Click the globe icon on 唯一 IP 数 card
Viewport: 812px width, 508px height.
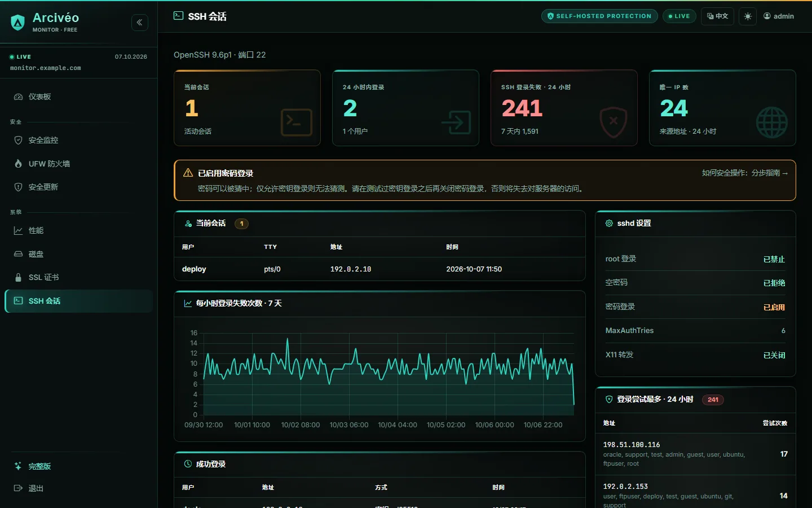[772, 122]
